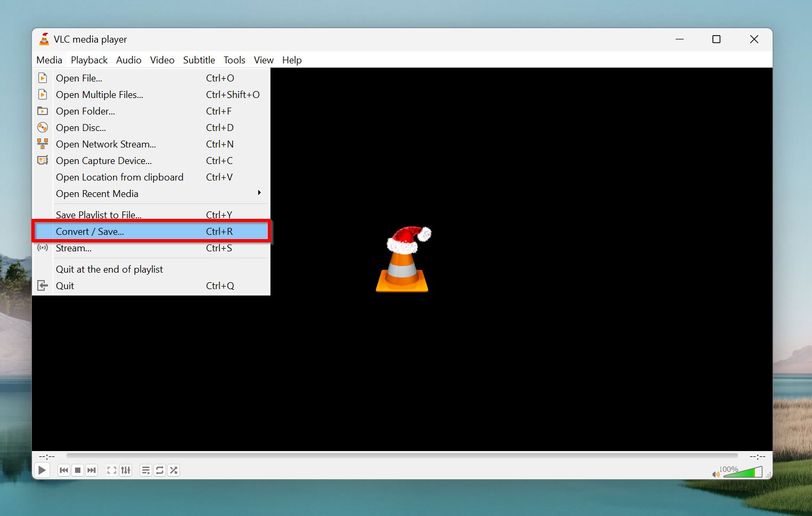Click the Play button in controls
The width and height of the screenshot is (812, 516).
pos(42,470)
